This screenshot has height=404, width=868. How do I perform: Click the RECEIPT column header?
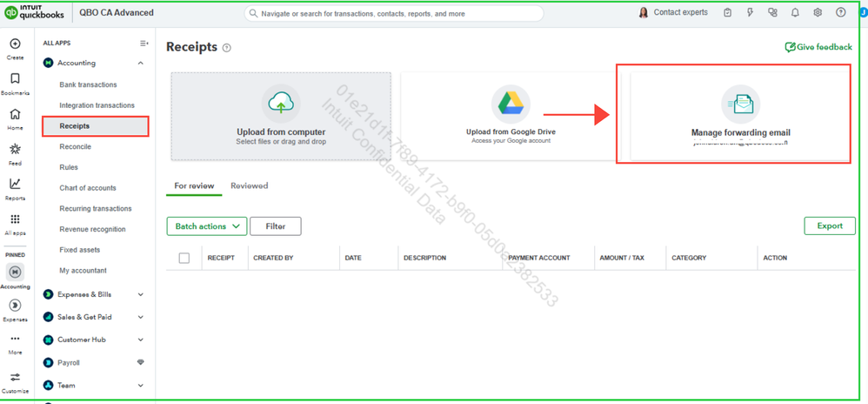click(x=221, y=258)
